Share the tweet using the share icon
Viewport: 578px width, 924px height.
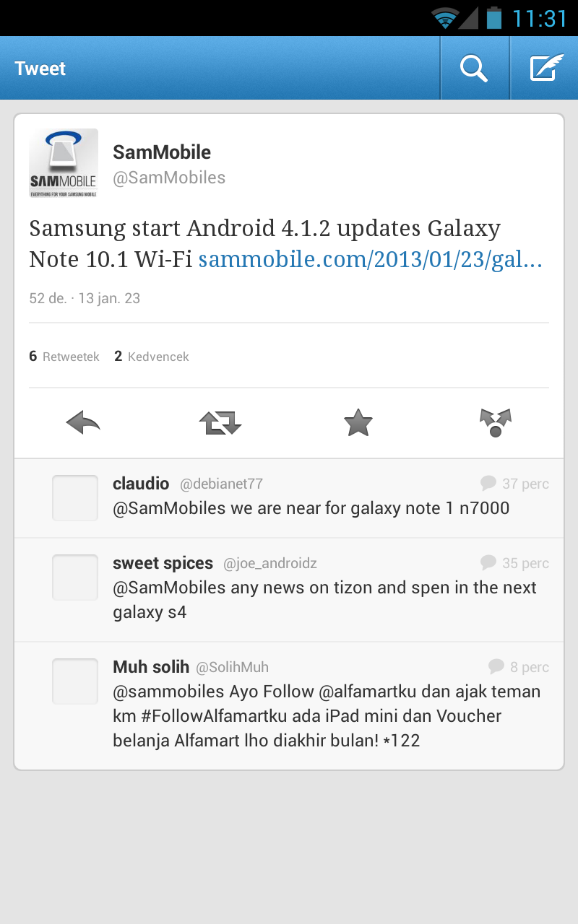[496, 422]
